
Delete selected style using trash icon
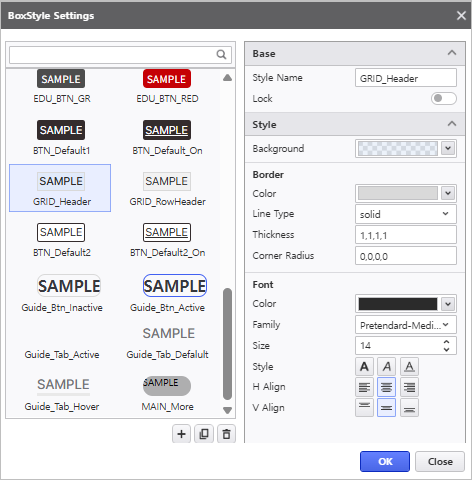[226, 434]
